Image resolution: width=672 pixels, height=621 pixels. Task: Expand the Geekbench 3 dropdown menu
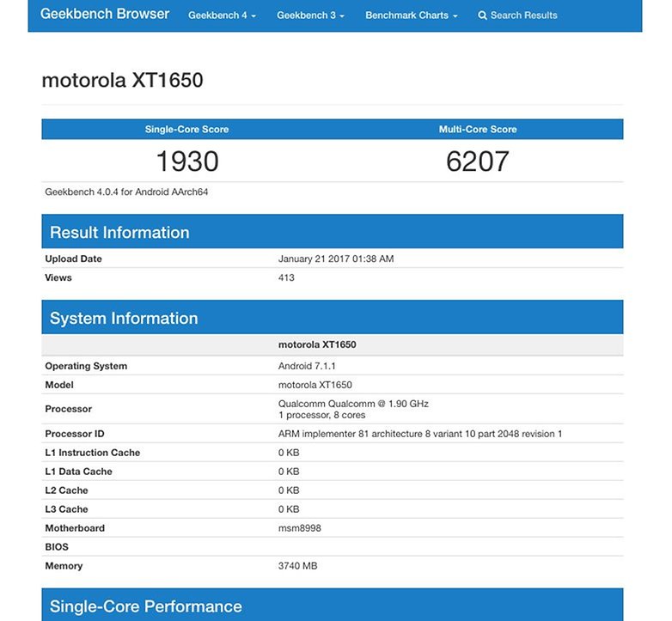pos(310,15)
